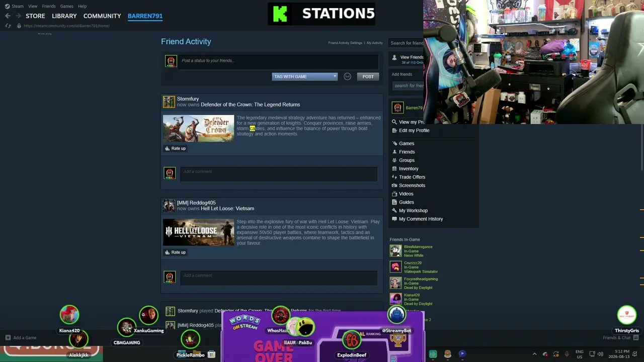
Task: Click the Groups icon in the profile sidebar
Action: (394, 160)
